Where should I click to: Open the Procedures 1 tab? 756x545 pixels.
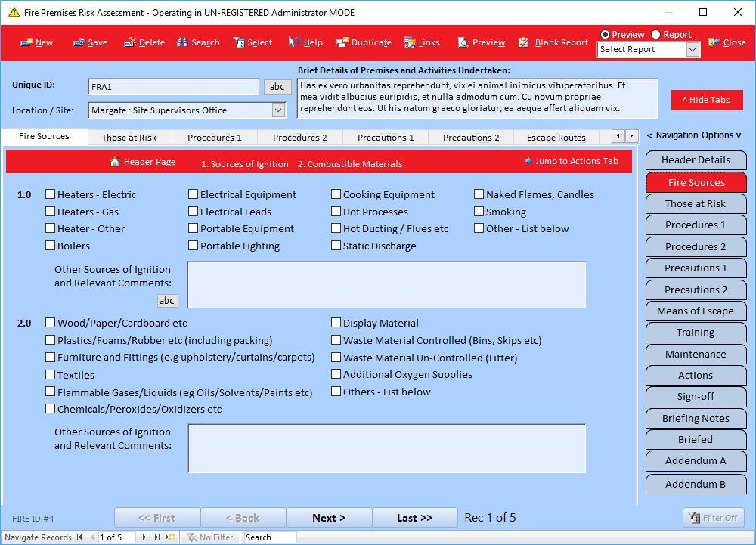click(x=215, y=138)
